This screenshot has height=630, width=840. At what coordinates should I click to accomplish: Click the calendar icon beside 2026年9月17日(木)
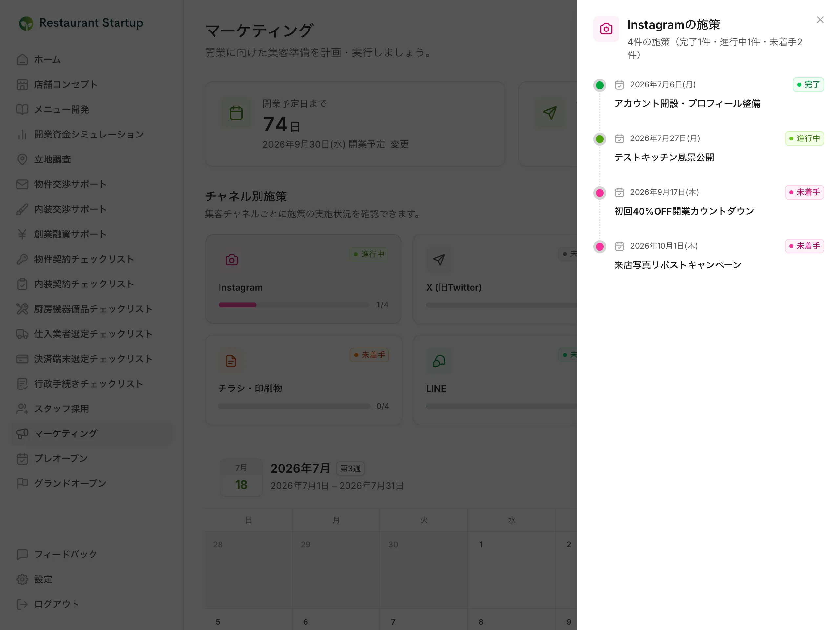[x=619, y=193]
